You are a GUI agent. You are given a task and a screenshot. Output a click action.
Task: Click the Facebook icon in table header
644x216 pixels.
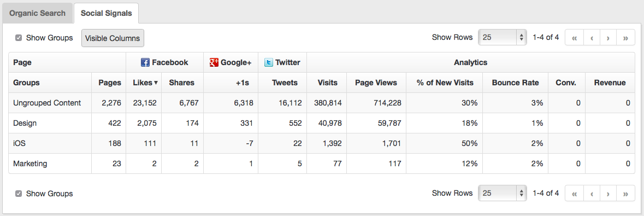[x=145, y=62]
